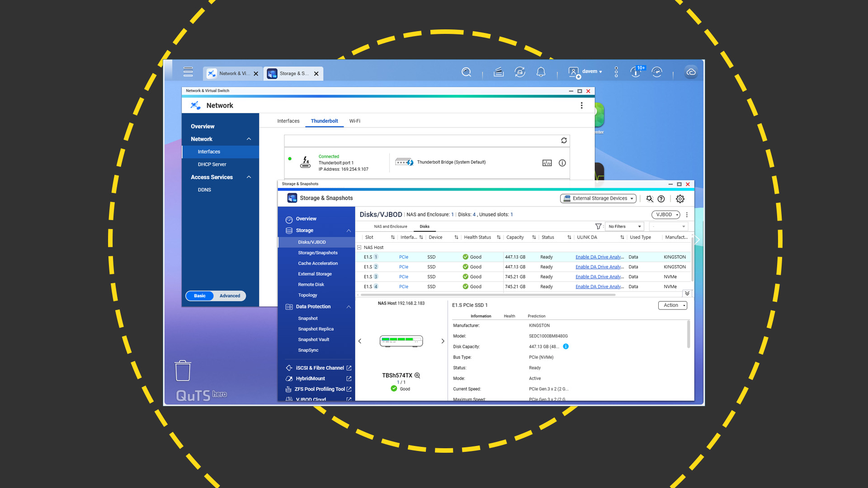The height and width of the screenshot is (488, 868).
Task: Collapse the Network section in sidebar
Action: (x=249, y=139)
